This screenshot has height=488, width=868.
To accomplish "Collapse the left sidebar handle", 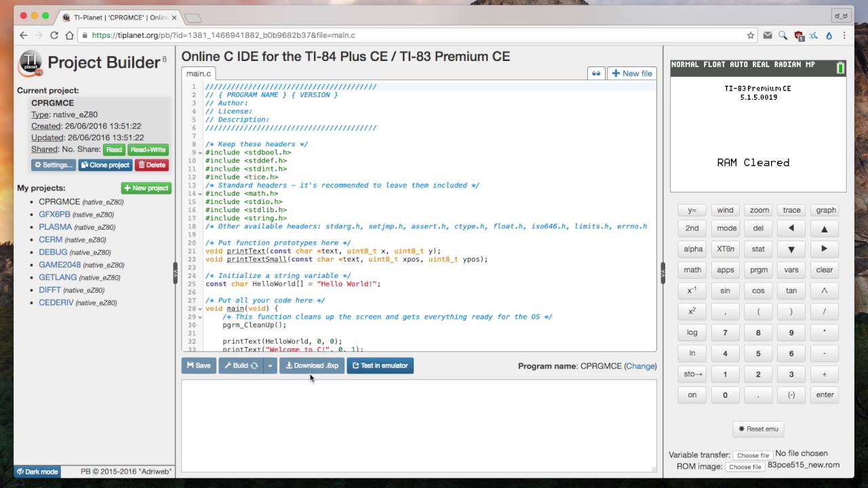I will 176,272.
